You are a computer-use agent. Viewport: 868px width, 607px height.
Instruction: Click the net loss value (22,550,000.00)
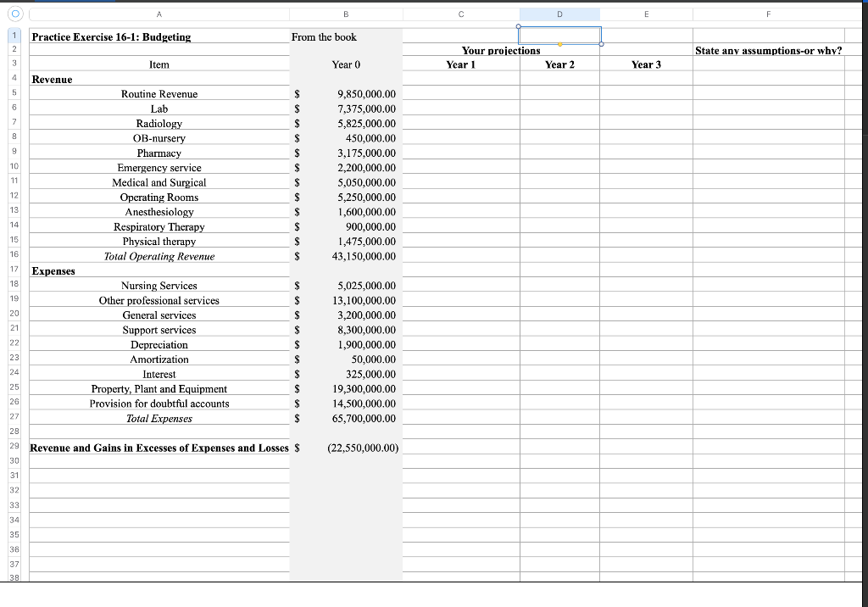[363, 448]
